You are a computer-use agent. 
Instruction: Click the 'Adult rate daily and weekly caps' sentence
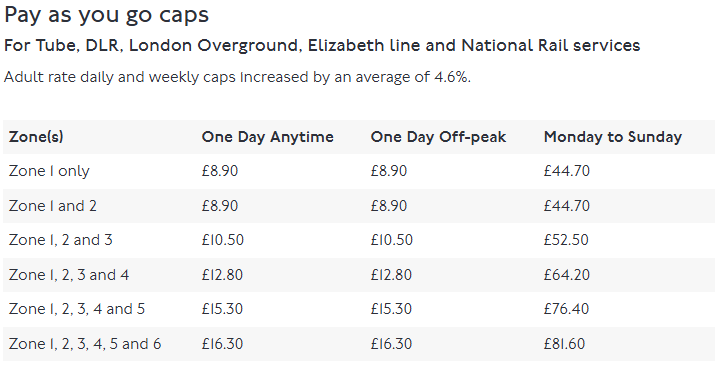click(237, 77)
